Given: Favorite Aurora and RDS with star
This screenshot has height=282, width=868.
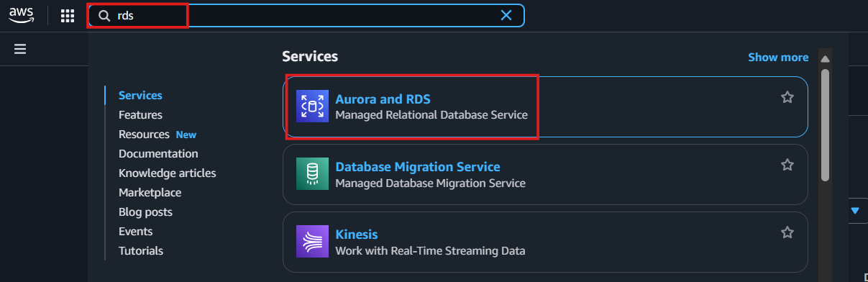Looking at the screenshot, I should (787, 97).
